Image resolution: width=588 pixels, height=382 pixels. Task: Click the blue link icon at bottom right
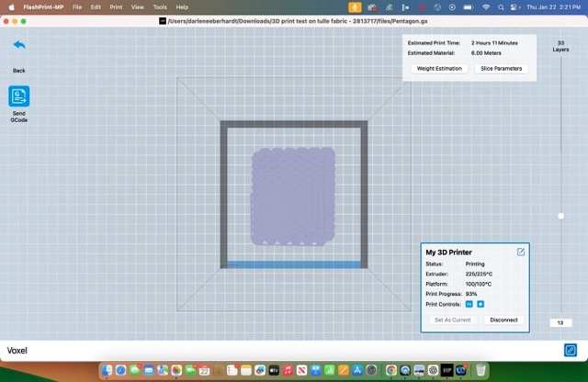(x=570, y=350)
